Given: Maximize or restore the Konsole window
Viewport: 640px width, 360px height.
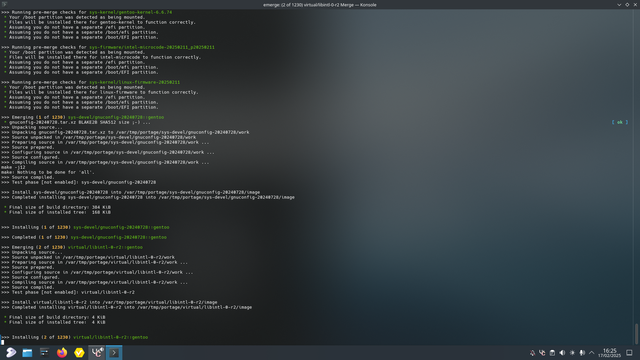Looking at the screenshot, I should click(627, 4).
